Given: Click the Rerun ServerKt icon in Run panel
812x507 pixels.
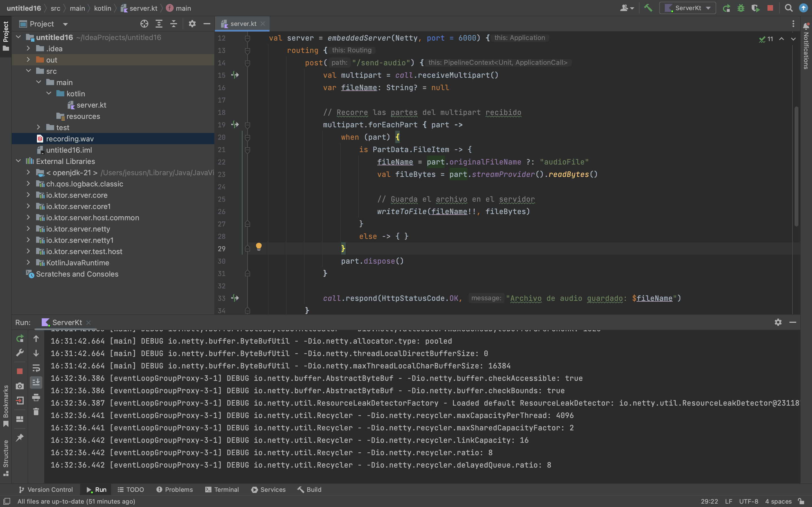Looking at the screenshot, I should coord(20,339).
